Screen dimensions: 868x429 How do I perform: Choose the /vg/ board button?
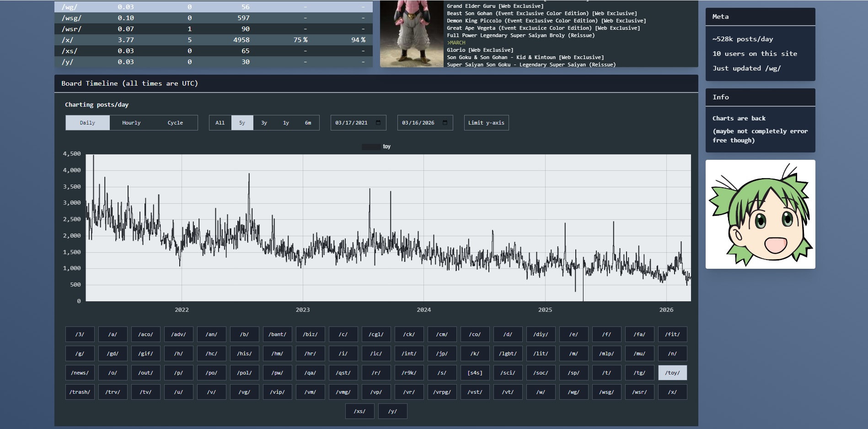(x=245, y=392)
